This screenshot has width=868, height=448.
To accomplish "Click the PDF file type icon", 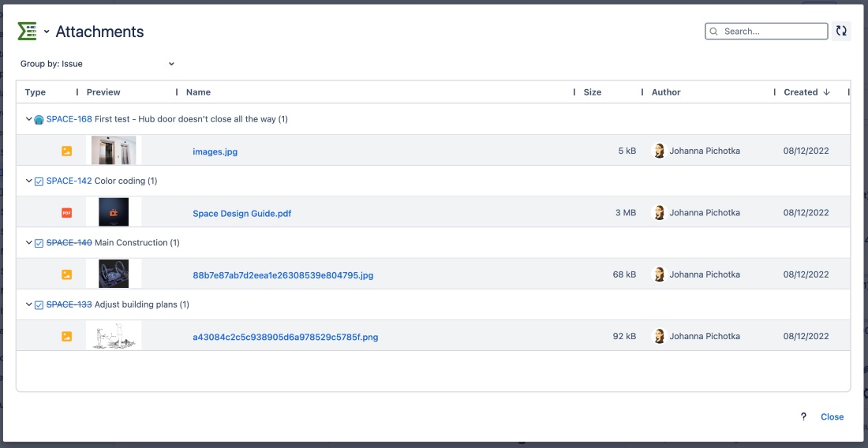I will [x=66, y=213].
